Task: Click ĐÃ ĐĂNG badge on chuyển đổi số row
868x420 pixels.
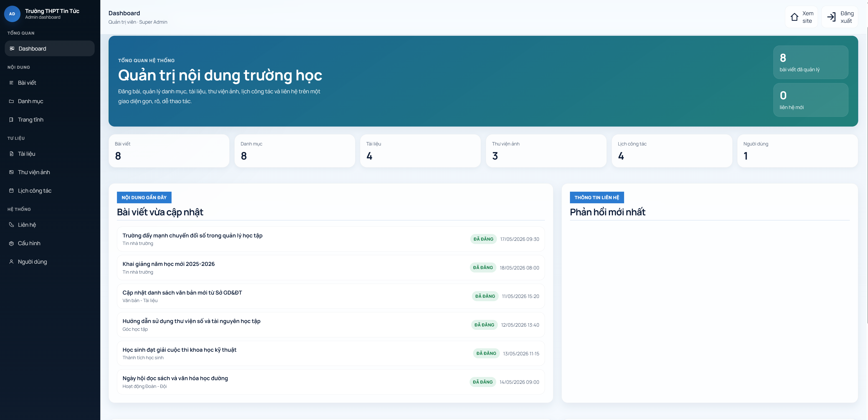Action: (483, 239)
